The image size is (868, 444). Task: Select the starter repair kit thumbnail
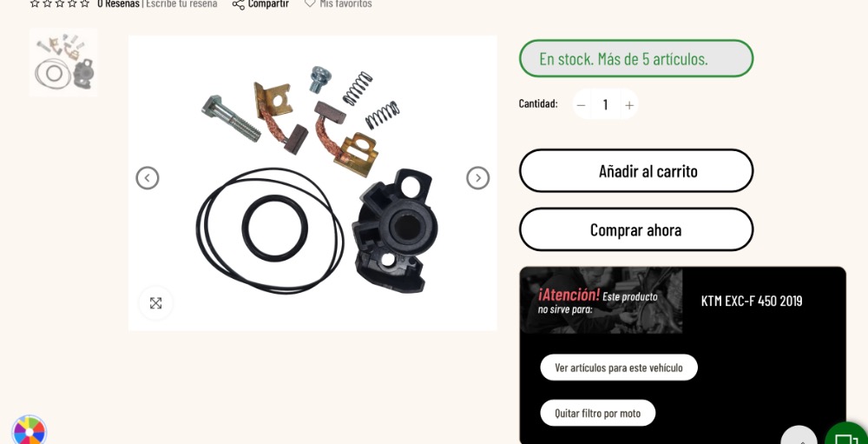click(x=63, y=62)
